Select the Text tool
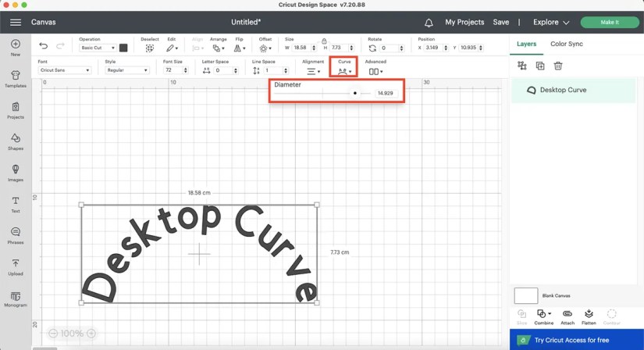644x350 pixels. (16, 204)
